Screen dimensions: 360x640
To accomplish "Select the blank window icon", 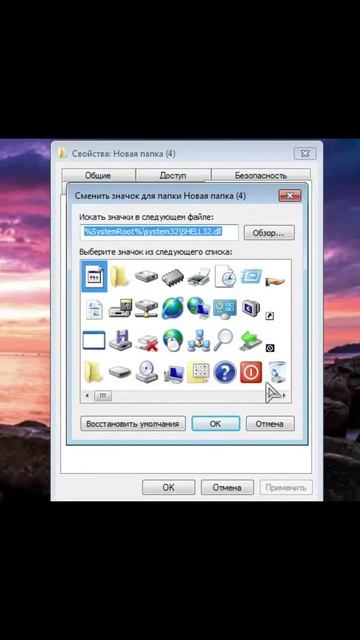I will tap(94, 340).
